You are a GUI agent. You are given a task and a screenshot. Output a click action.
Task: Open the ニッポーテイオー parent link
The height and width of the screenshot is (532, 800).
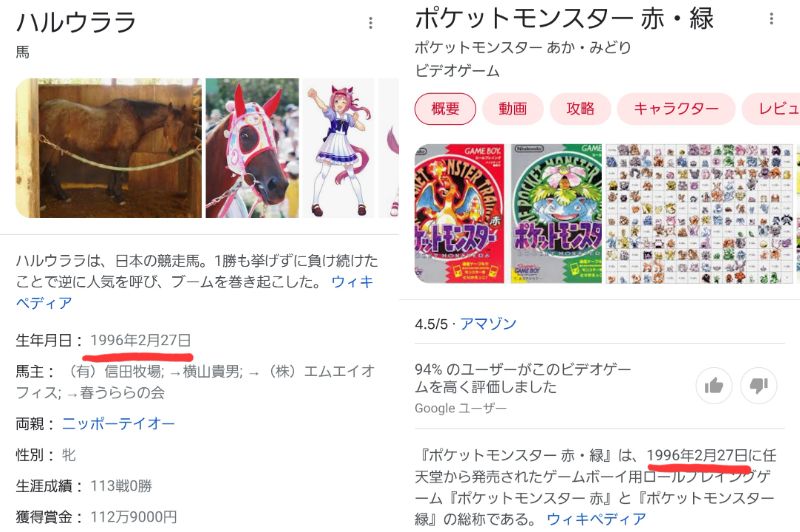118,423
